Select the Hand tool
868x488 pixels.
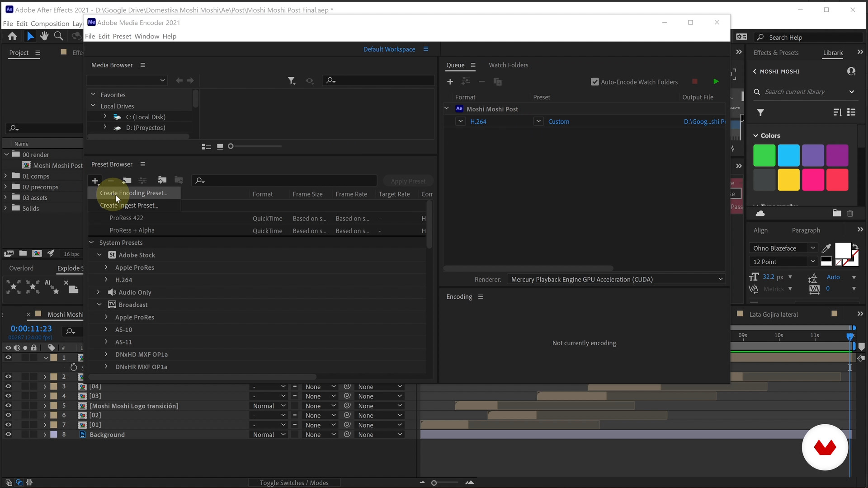[44, 36]
